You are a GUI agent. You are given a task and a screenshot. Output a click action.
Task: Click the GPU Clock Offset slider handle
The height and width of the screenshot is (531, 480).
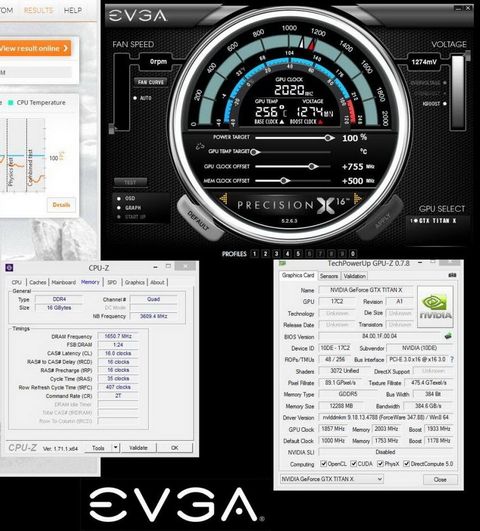coord(312,166)
